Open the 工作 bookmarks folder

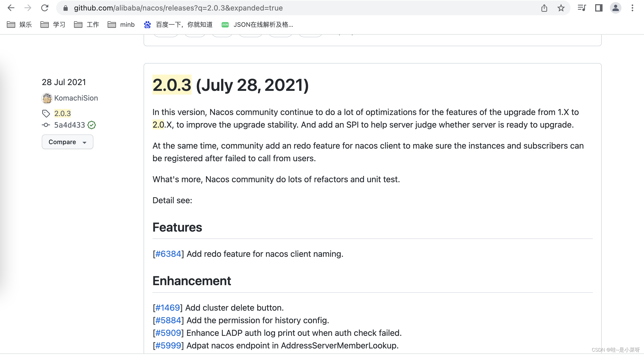coord(86,25)
